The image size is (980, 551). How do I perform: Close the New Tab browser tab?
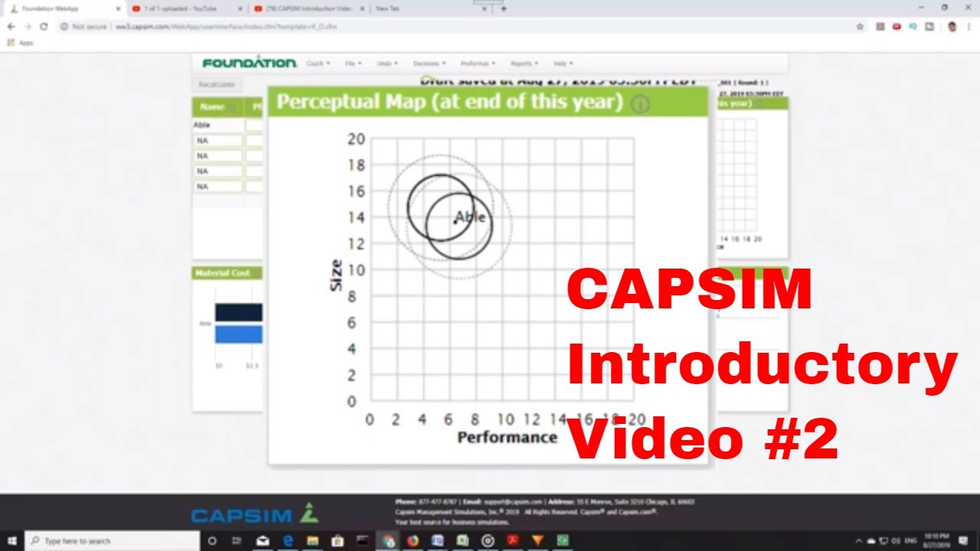485,8
